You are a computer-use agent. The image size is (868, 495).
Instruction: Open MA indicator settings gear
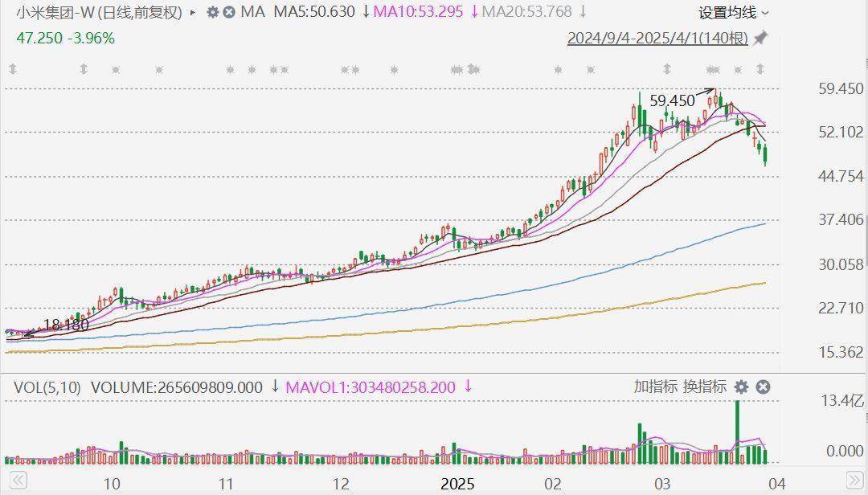coord(212,12)
